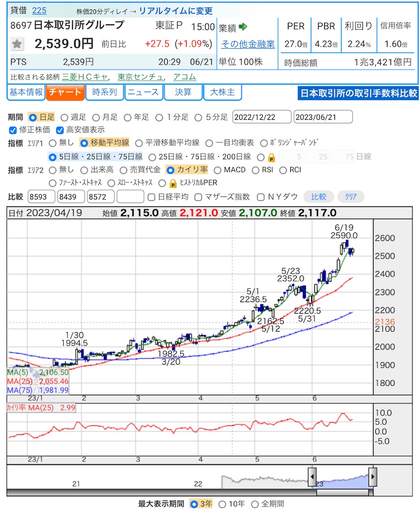Select the 出来高 indicator for area 2
The width and height of the screenshot is (420, 513).
click(84, 170)
